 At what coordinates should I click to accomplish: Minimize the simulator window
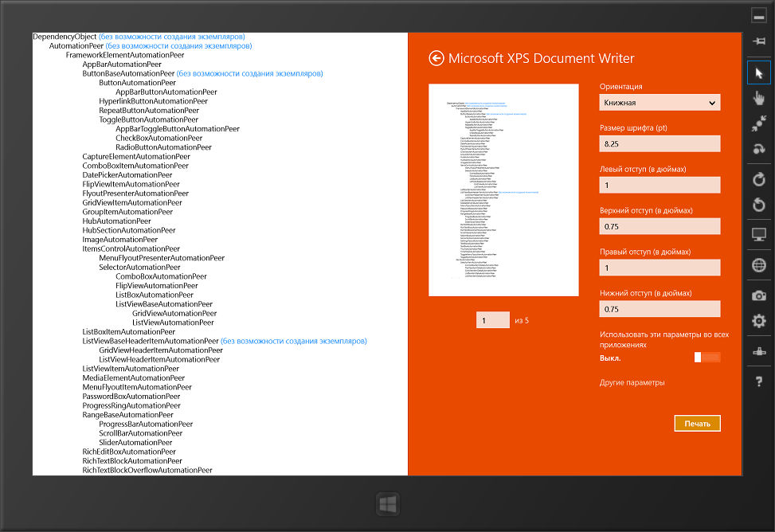pos(759,15)
